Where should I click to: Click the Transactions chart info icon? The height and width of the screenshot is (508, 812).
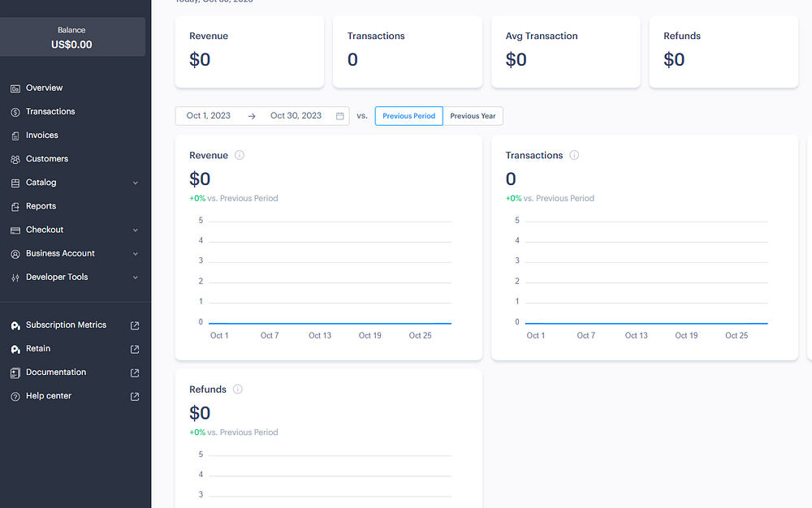(x=574, y=155)
